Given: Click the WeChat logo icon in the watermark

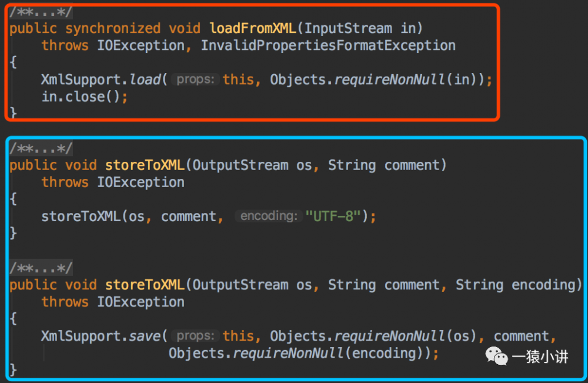Looking at the screenshot, I should (x=496, y=356).
